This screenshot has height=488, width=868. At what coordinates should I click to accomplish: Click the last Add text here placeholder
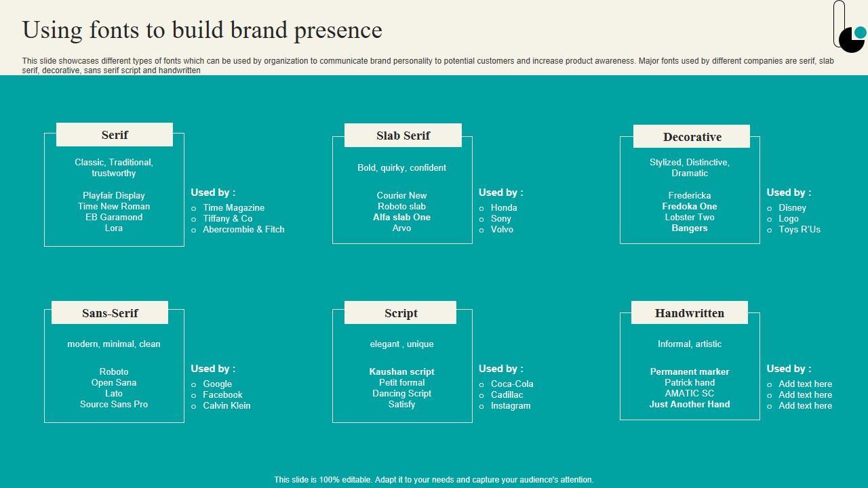point(805,406)
